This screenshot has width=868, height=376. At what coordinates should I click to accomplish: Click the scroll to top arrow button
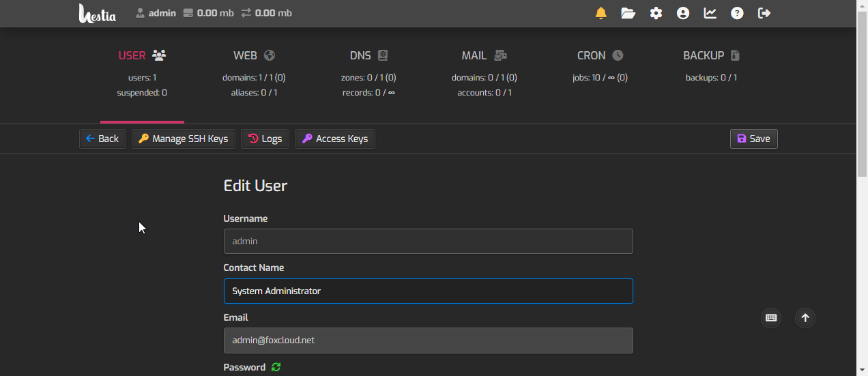coord(805,318)
